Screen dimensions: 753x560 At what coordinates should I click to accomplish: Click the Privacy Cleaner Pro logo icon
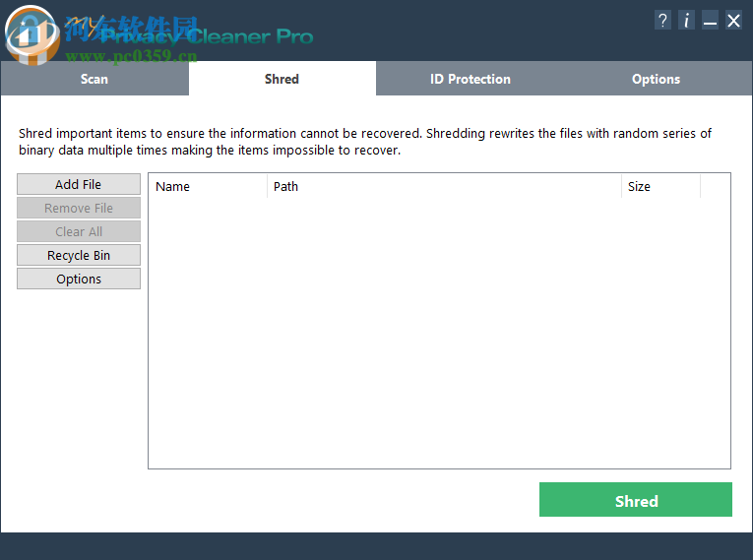coord(31,34)
